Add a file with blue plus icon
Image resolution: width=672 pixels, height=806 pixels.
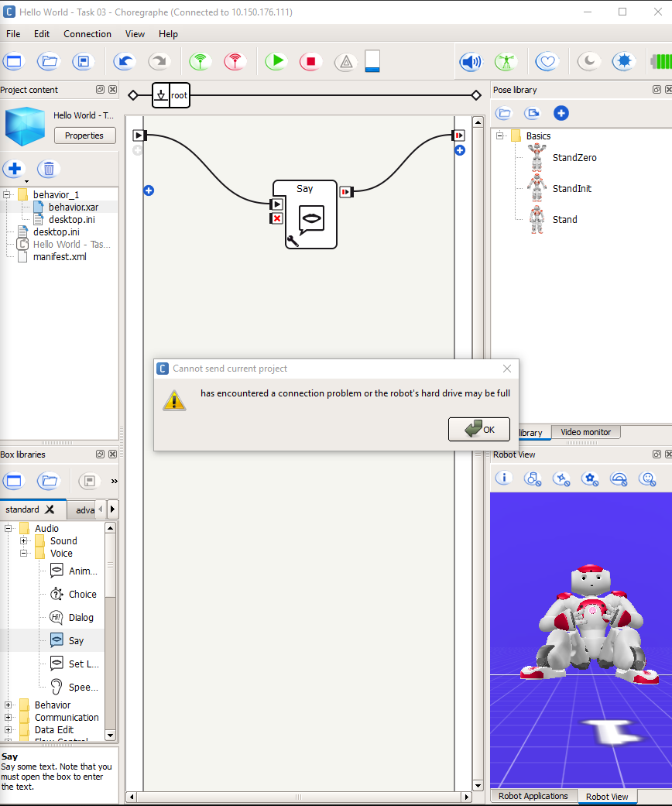tap(15, 169)
